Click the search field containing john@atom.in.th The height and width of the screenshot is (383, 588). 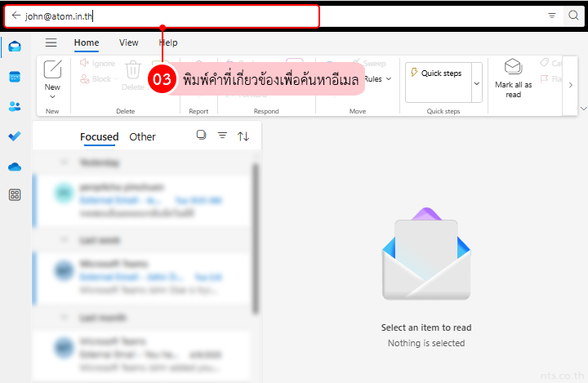(281, 16)
